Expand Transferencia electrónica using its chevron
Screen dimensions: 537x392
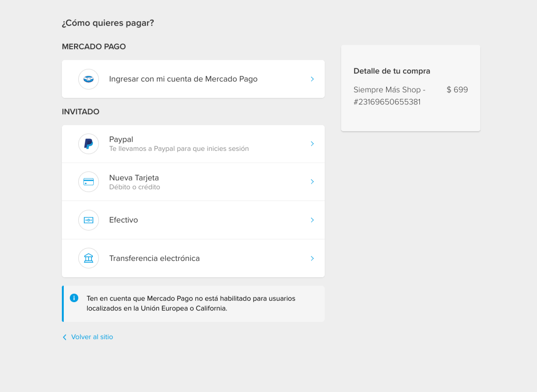click(x=312, y=259)
